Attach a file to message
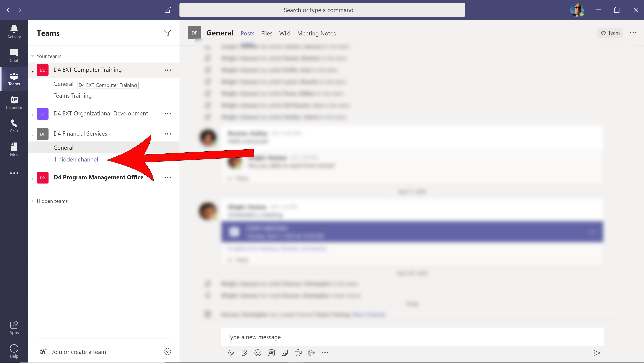644x363 pixels. (244, 353)
